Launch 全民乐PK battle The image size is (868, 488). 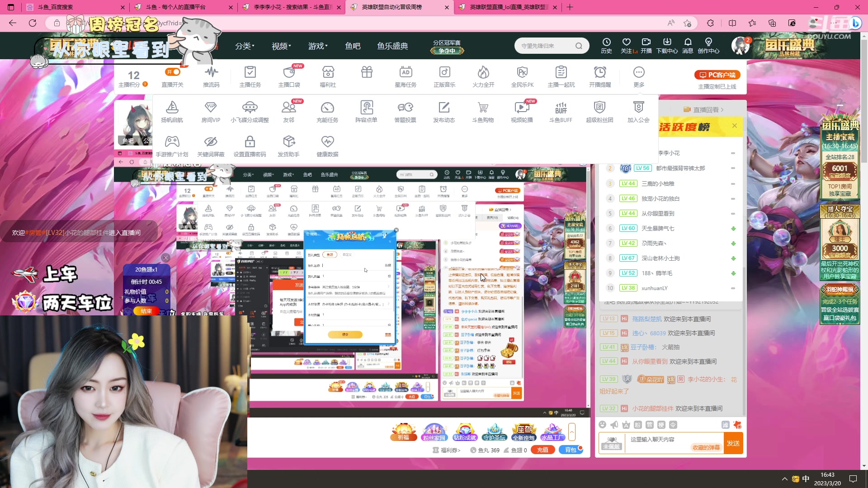[522, 77]
